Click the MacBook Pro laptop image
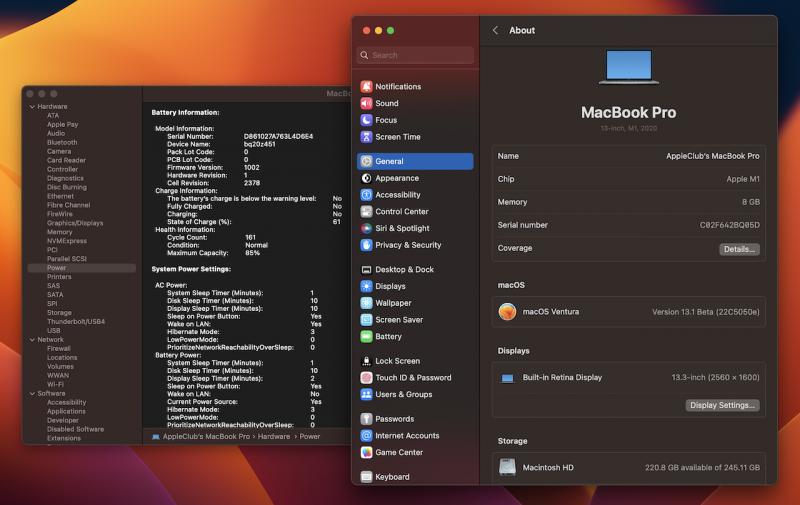800x505 pixels. coord(629,67)
